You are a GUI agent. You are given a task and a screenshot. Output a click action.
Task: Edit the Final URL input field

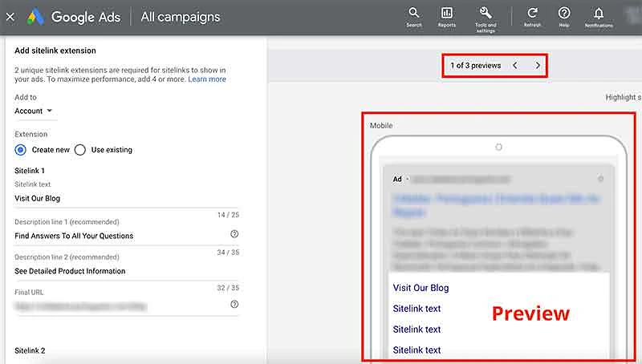click(121, 306)
